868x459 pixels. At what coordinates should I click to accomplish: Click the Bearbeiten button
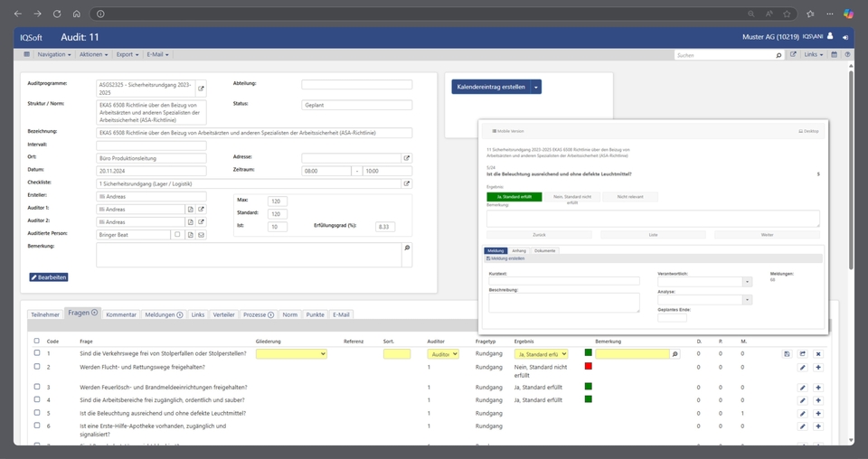coord(49,277)
